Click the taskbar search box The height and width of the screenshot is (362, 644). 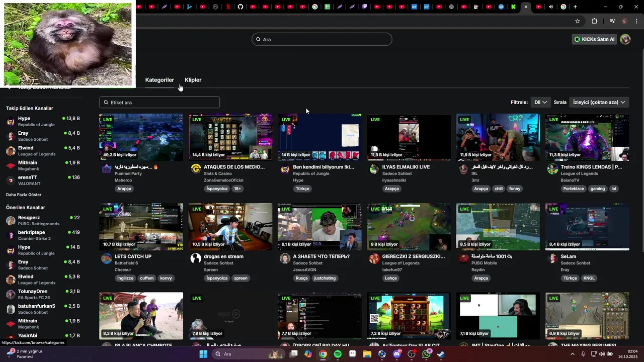coord(248,354)
